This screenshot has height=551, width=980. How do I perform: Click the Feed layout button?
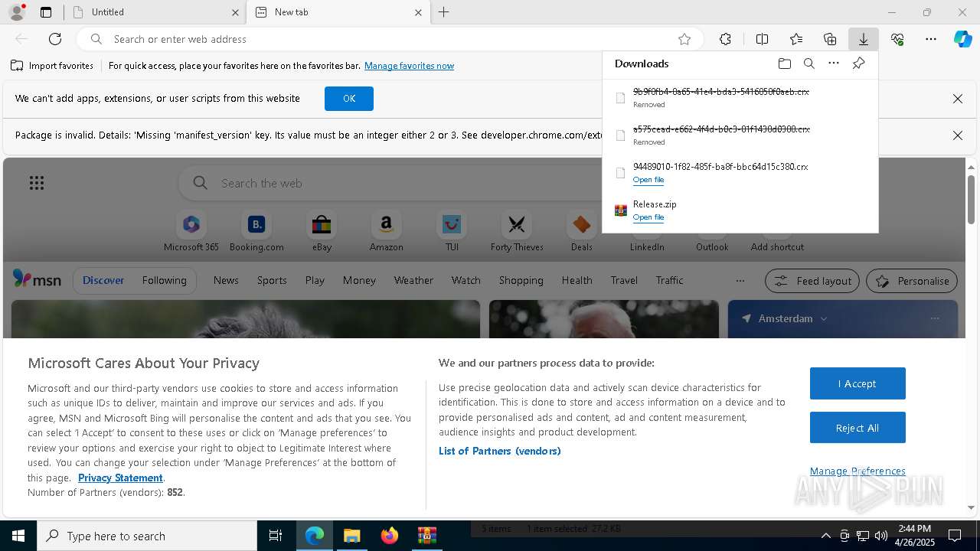[x=812, y=281]
